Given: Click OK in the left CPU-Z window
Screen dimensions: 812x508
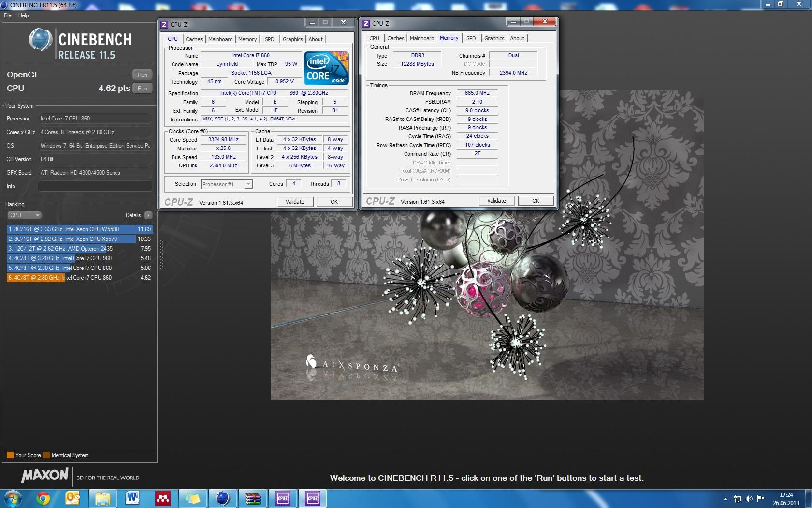Looking at the screenshot, I should pyautogui.click(x=334, y=202).
